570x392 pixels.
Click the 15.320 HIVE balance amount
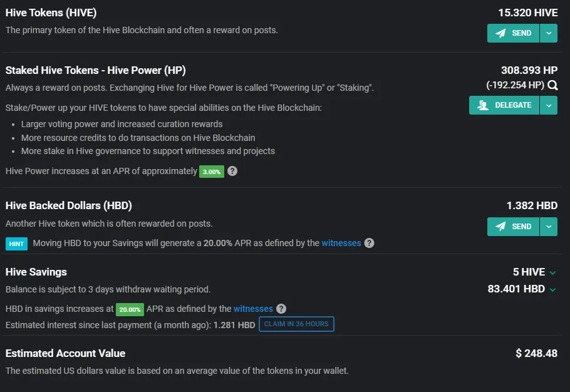coord(528,13)
